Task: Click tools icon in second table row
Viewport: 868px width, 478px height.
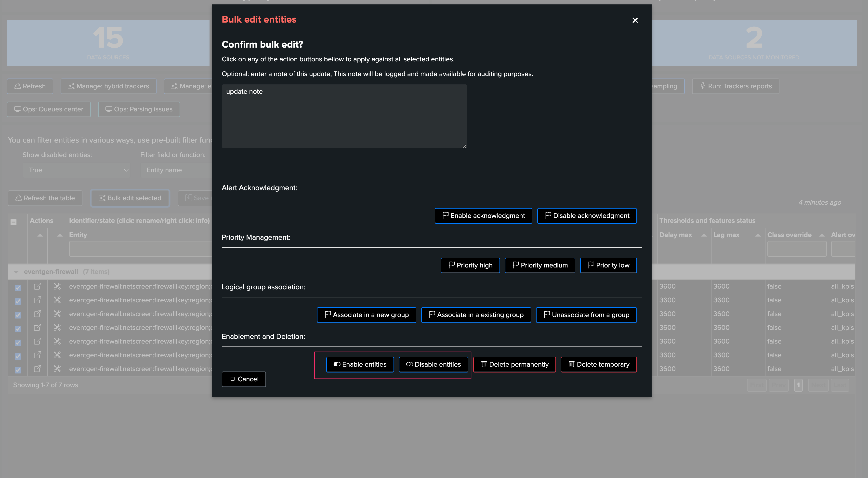Action: point(57,300)
